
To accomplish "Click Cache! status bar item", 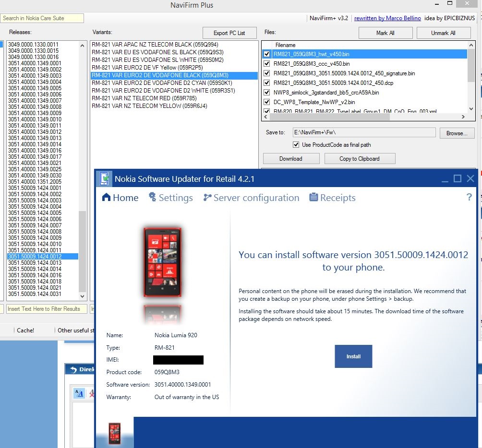I will (x=25, y=330).
